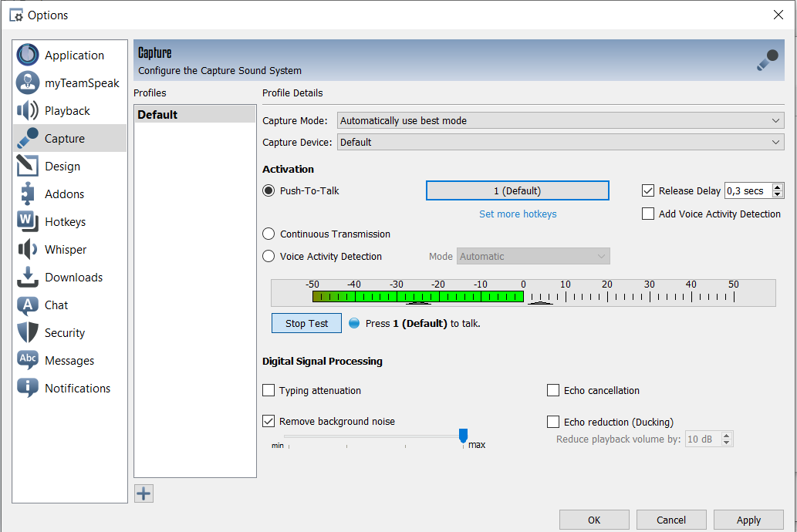Open the Capture Device dropdown
Viewport: 797px width, 532px height.
coord(561,143)
